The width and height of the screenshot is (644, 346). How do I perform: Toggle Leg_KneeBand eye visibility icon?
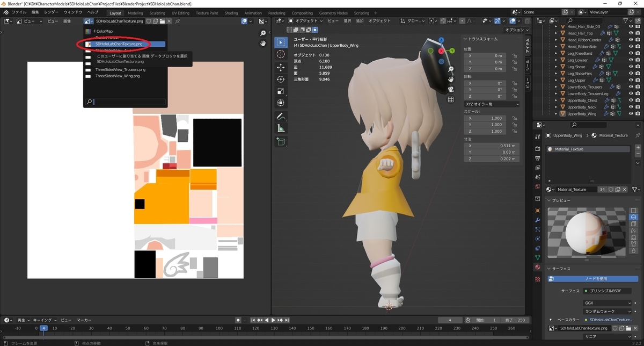(631, 53)
